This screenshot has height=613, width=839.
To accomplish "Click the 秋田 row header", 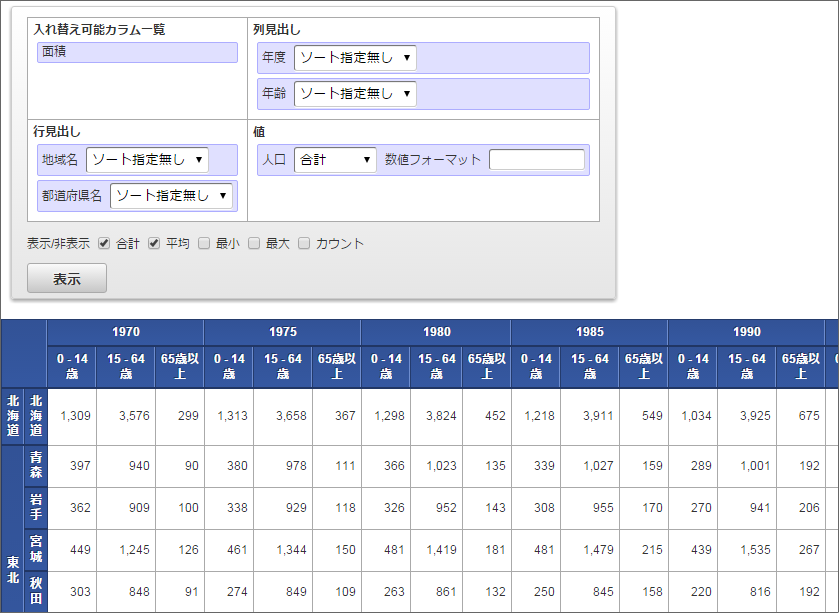I will pos(36,591).
